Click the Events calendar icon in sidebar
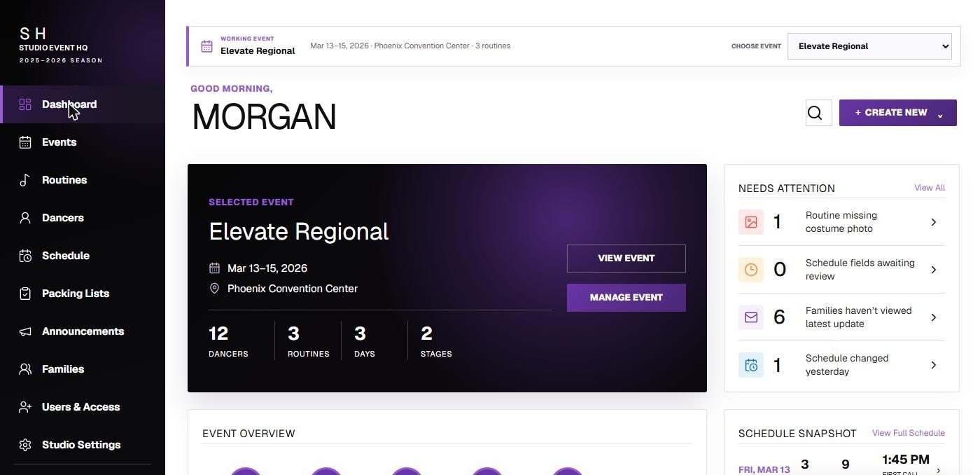Screen dimensions: 980x475 (25, 142)
